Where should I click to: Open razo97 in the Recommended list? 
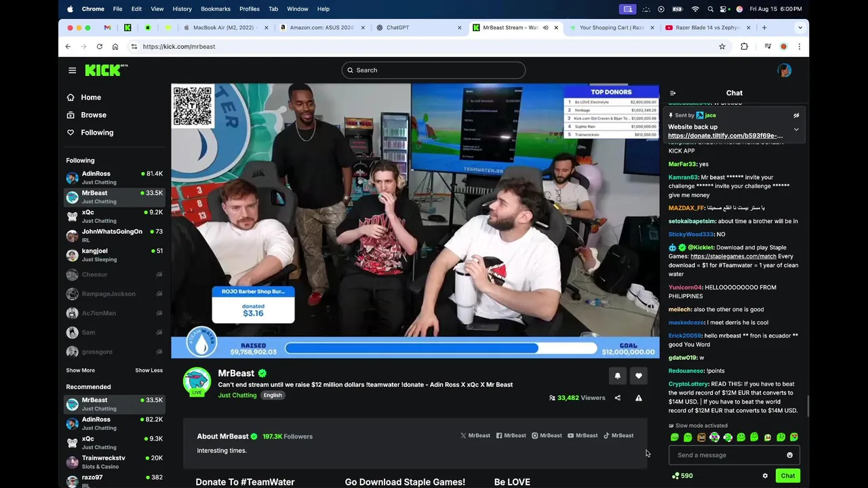(x=115, y=481)
